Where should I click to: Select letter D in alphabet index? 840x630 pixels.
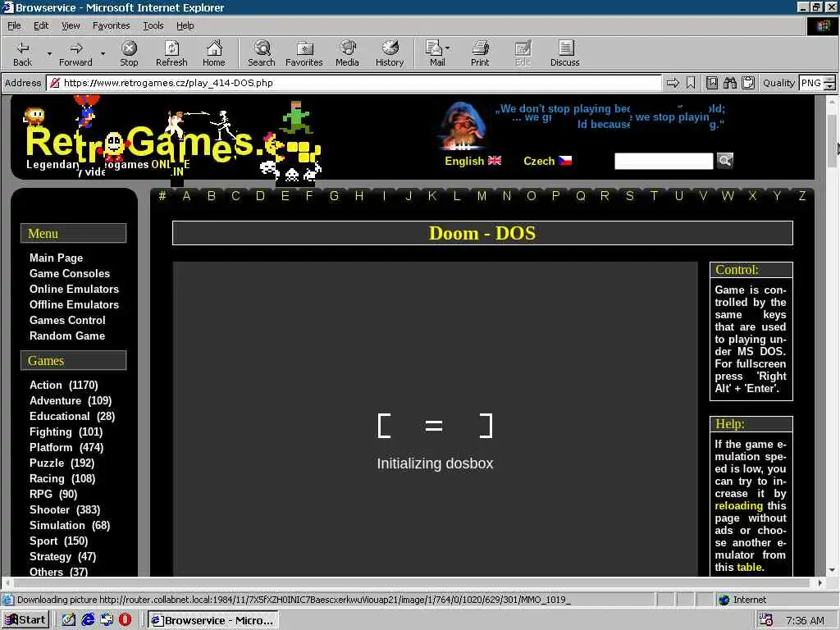260,196
